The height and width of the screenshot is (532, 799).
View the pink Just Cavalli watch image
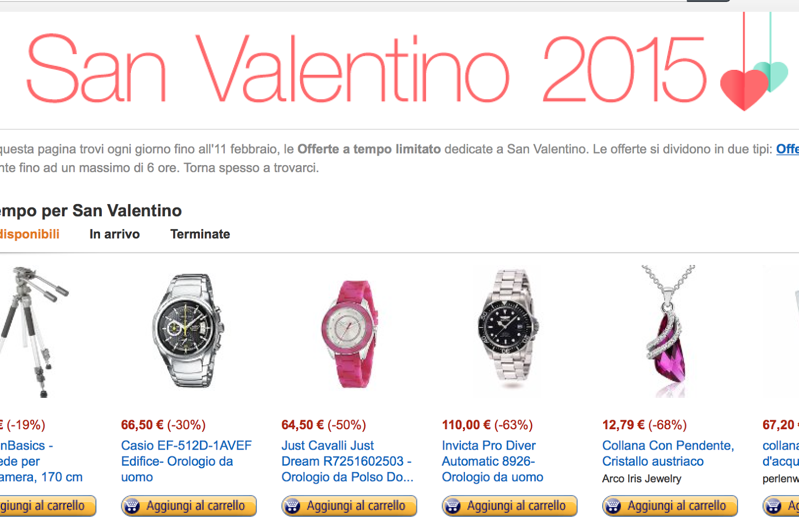(x=349, y=334)
